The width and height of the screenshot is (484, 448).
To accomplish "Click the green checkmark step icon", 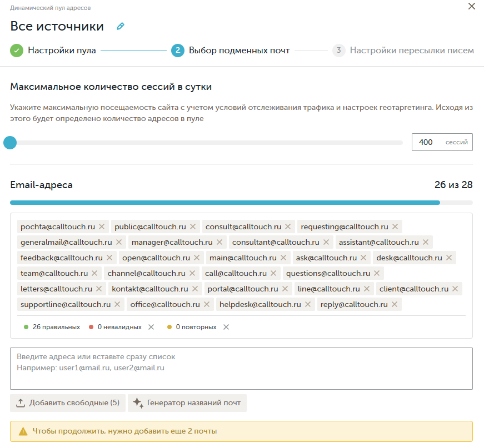I will (x=17, y=51).
